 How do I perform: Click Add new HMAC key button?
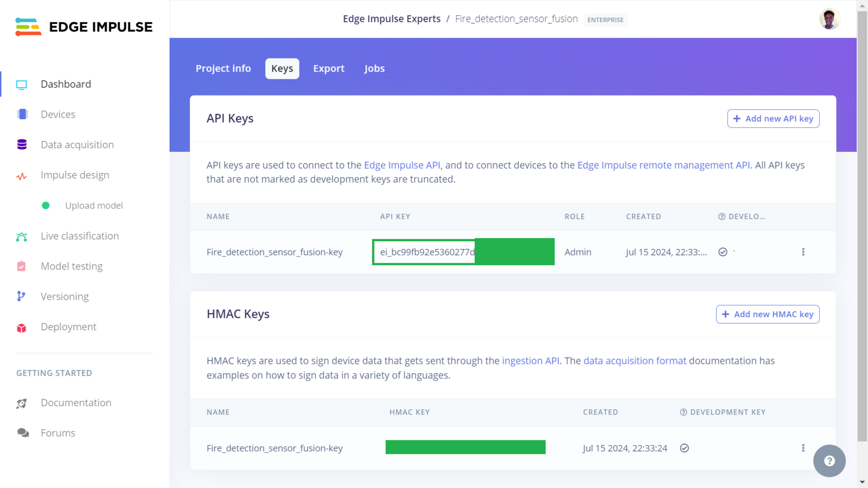pos(768,314)
